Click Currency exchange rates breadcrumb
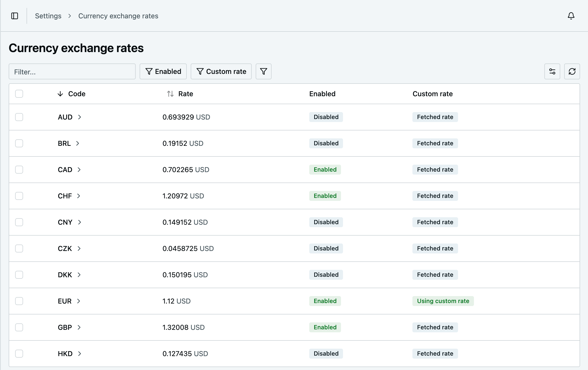Screen dimensions: 588x370 coord(118,16)
